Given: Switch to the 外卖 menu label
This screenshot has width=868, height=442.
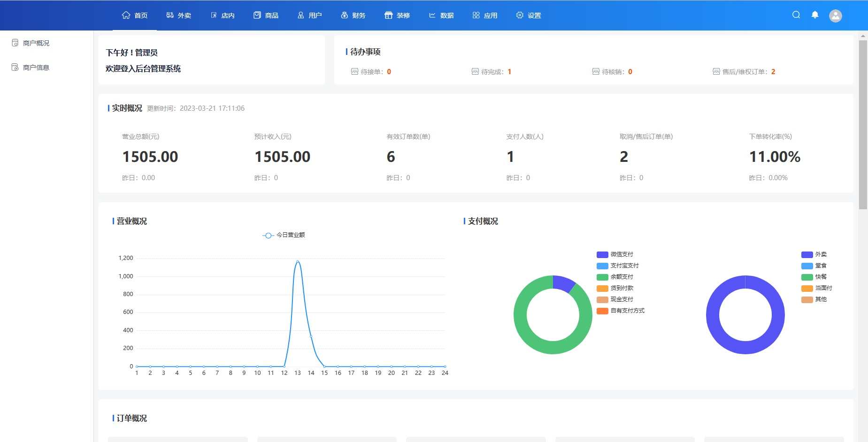Looking at the screenshot, I should [184, 15].
